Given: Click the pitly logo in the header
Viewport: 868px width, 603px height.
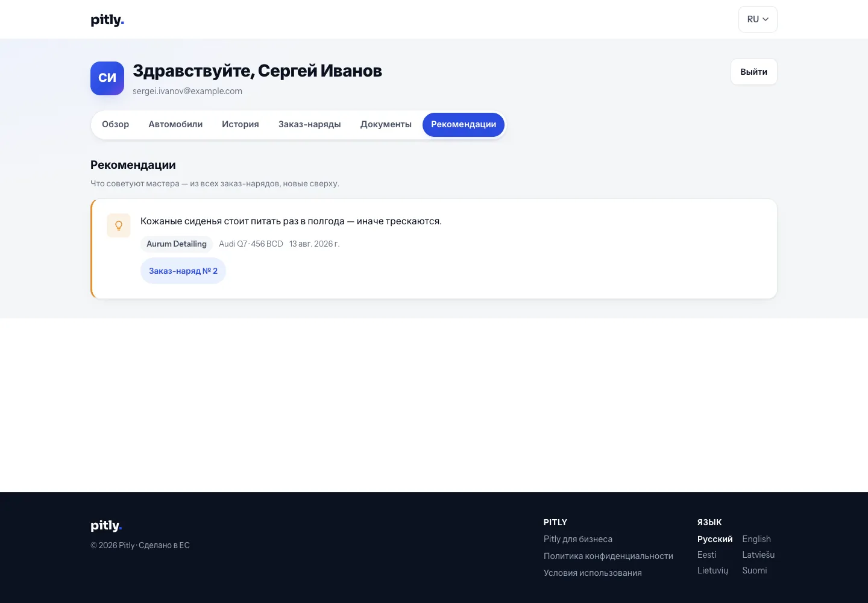Looking at the screenshot, I should tap(107, 20).
